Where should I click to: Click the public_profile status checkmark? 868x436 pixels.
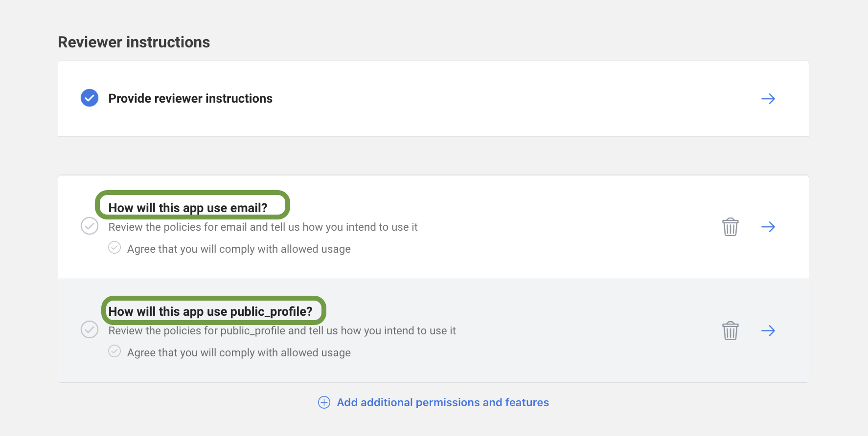[x=90, y=329]
